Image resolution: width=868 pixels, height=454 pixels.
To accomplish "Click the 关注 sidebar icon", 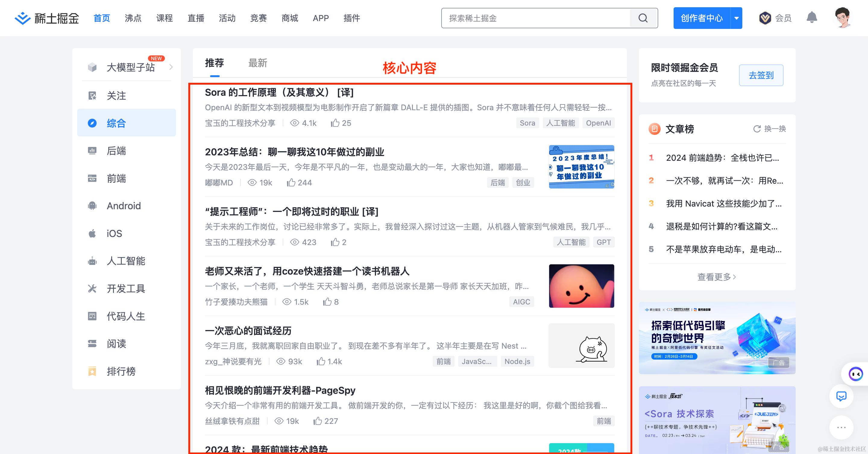I will (x=92, y=95).
